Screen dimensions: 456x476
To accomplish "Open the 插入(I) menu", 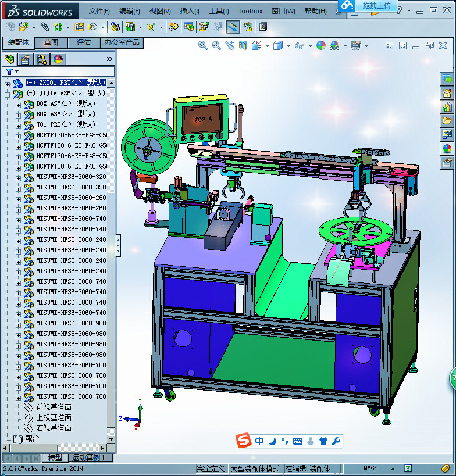I will (190, 11).
